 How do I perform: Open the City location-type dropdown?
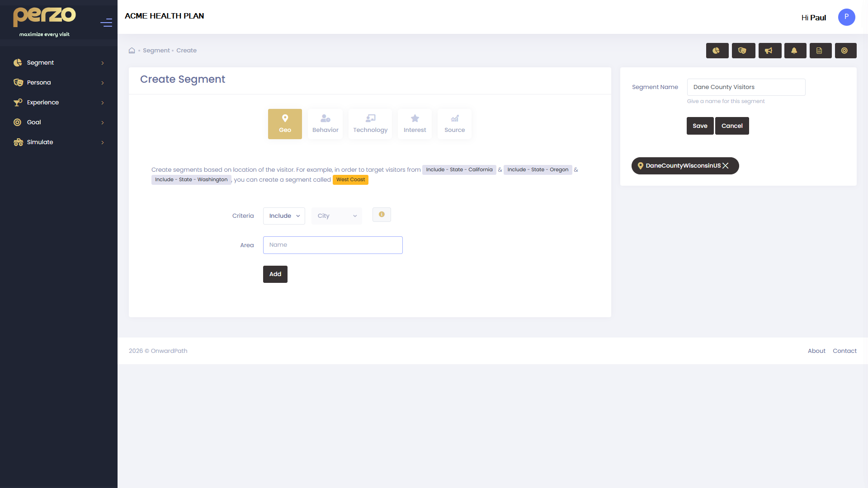336,216
